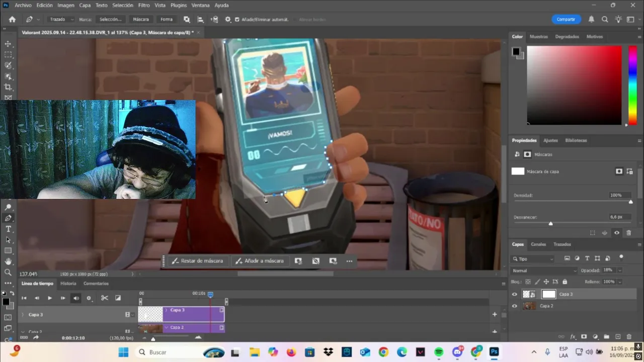Open the Normal blend mode dropdown
Screen dimensions: 644x362
click(544, 270)
